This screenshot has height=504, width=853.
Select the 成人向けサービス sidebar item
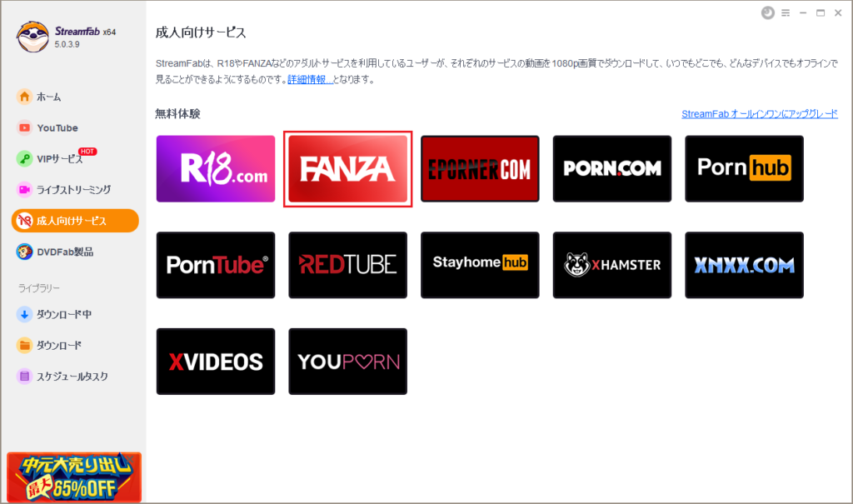tap(75, 221)
